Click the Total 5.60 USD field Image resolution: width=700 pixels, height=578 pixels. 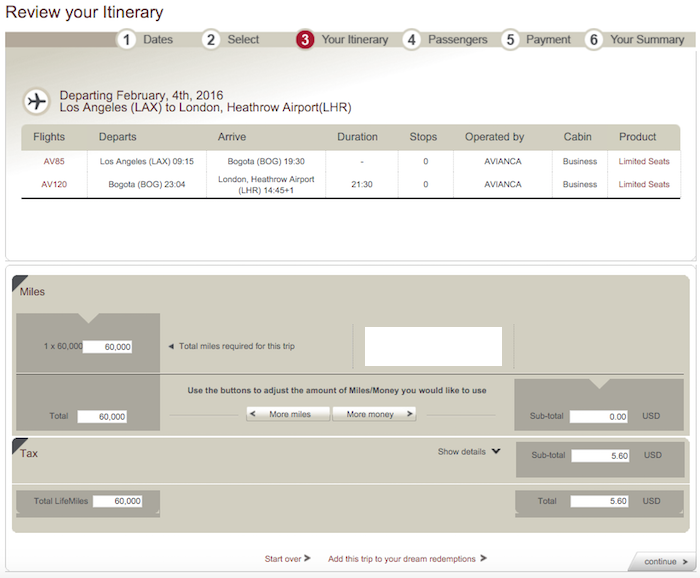(x=599, y=501)
